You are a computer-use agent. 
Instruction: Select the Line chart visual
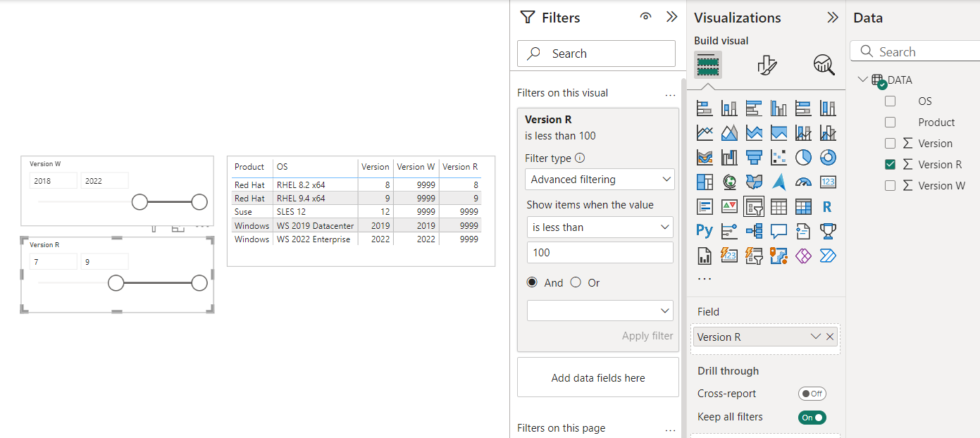point(705,132)
